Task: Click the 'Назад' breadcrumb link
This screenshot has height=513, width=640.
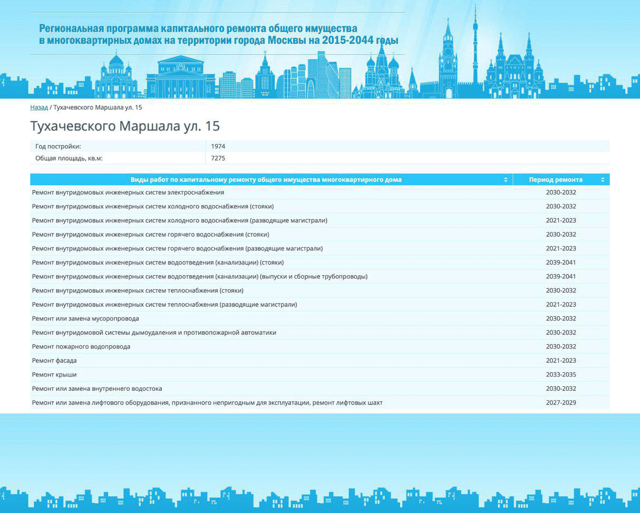Action: tap(39, 107)
